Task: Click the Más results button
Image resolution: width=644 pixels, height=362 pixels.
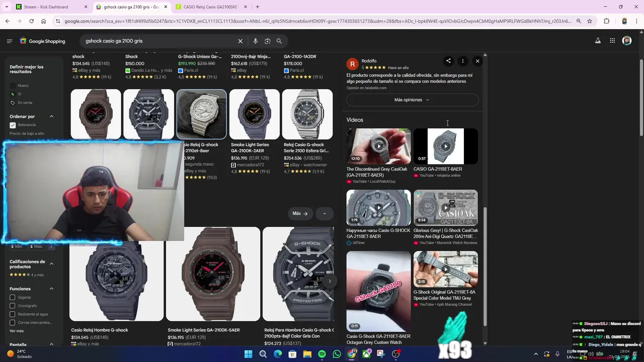Action: pos(300,214)
